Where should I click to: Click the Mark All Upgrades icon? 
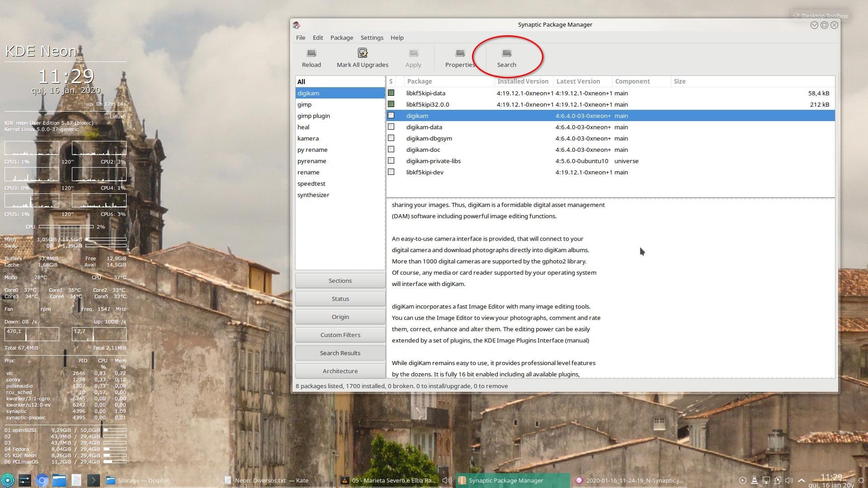[363, 53]
